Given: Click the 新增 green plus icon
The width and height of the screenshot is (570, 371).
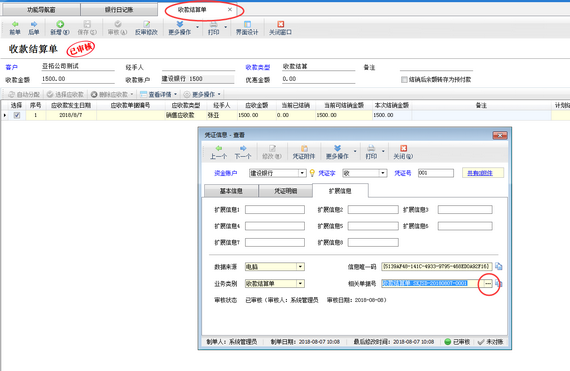Looking at the screenshot, I should click(x=60, y=24).
